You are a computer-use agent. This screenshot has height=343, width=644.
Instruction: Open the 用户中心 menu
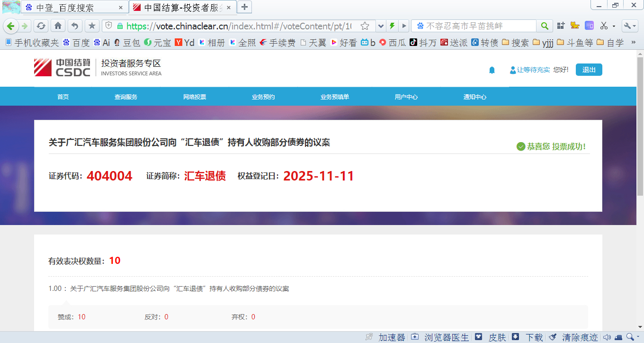click(406, 97)
